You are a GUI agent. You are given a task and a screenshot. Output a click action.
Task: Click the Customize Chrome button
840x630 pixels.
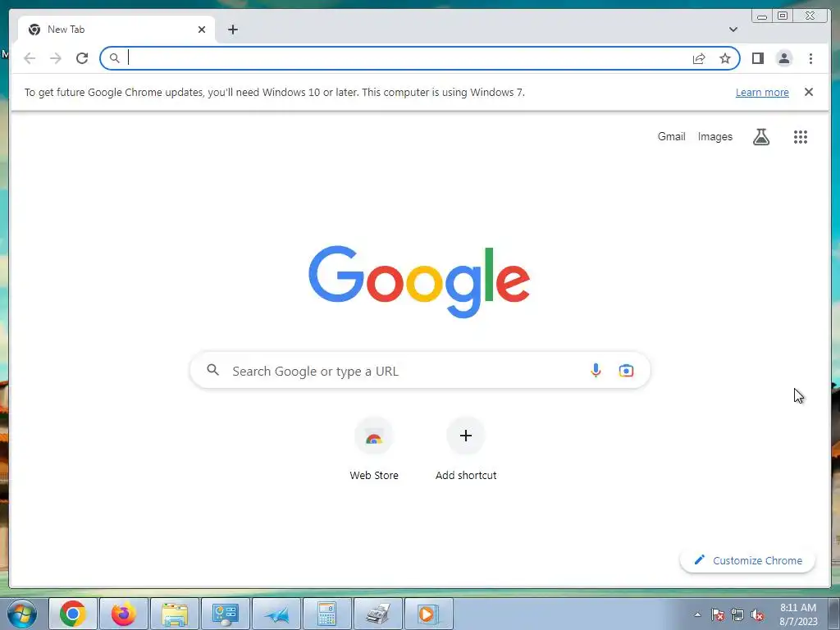[x=747, y=560]
